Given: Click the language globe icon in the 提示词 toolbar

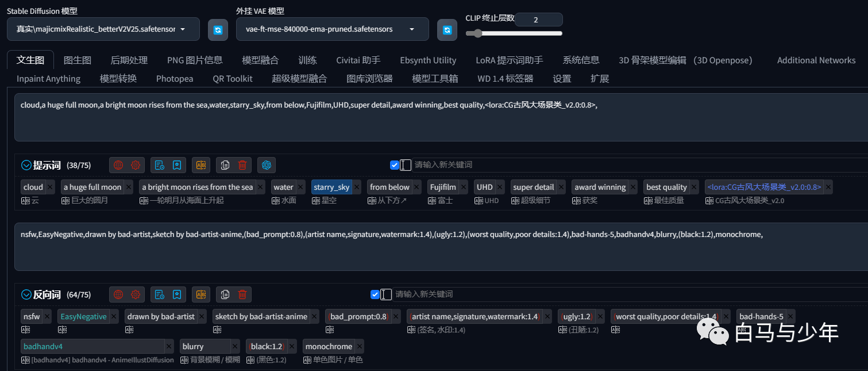Looking at the screenshot, I should (118, 165).
